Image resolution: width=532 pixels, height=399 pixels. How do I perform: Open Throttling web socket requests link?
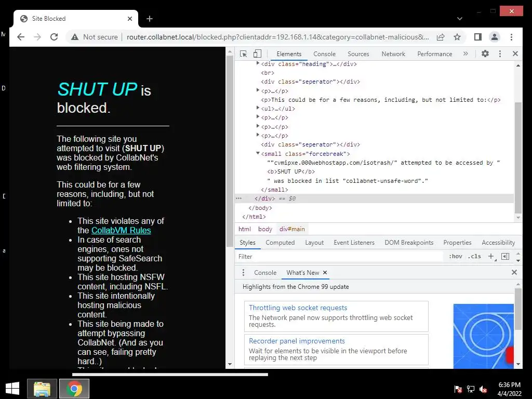[x=298, y=308]
